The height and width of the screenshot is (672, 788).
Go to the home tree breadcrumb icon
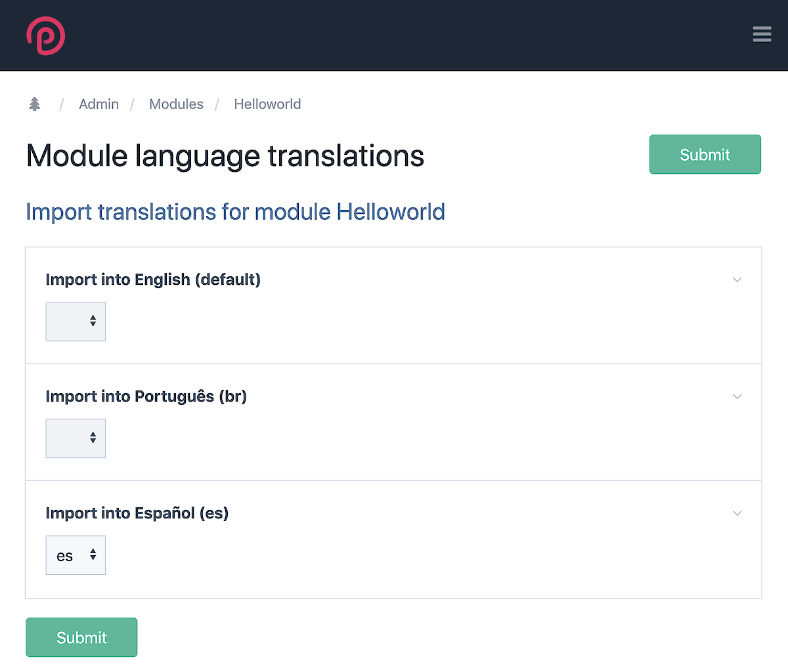tap(35, 104)
